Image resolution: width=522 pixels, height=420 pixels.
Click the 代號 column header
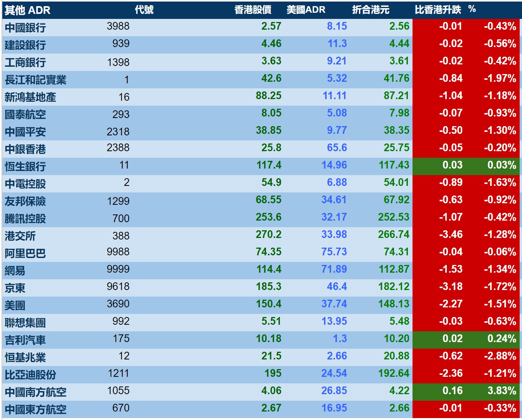pos(144,10)
